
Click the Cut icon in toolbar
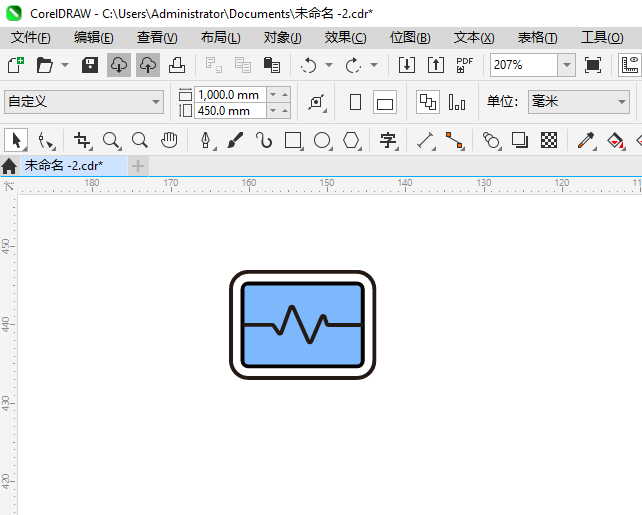pyautogui.click(x=214, y=65)
